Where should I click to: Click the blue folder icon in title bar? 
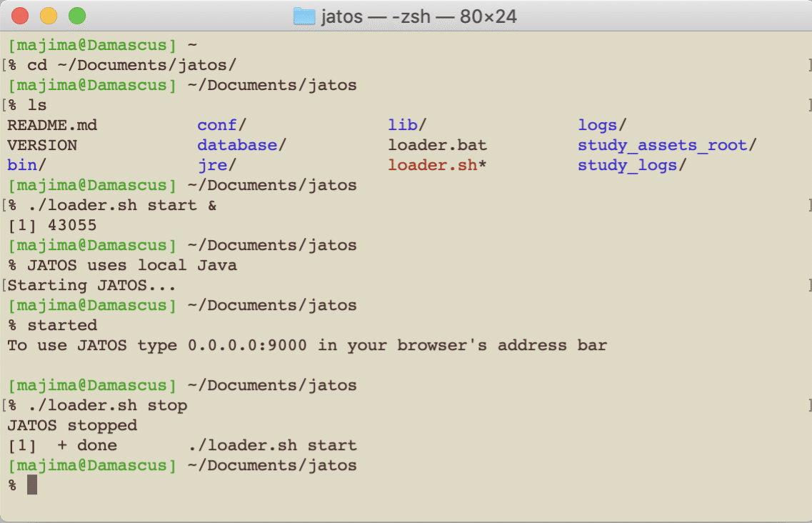pos(304,16)
